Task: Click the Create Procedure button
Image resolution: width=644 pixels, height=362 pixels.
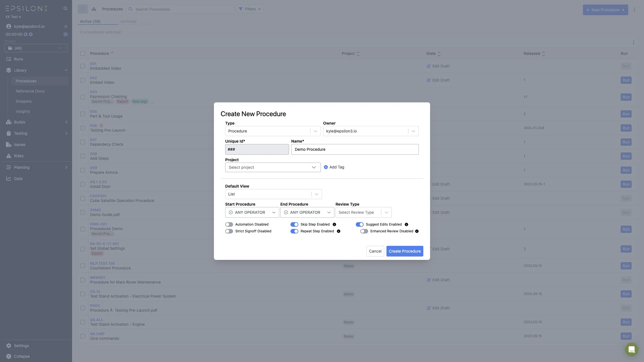Action: tap(404, 251)
